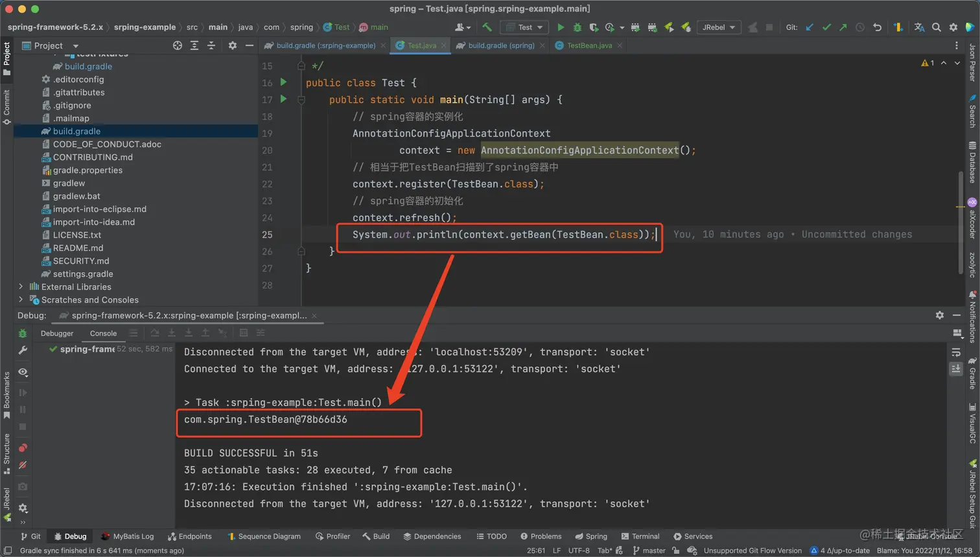
Task: Toggle the Notifications tool window
Action: click(x=972, y=316)
